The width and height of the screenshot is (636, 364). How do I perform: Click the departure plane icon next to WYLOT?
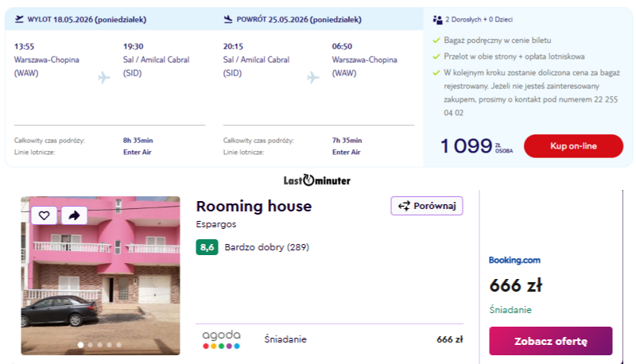pos(19,19)
